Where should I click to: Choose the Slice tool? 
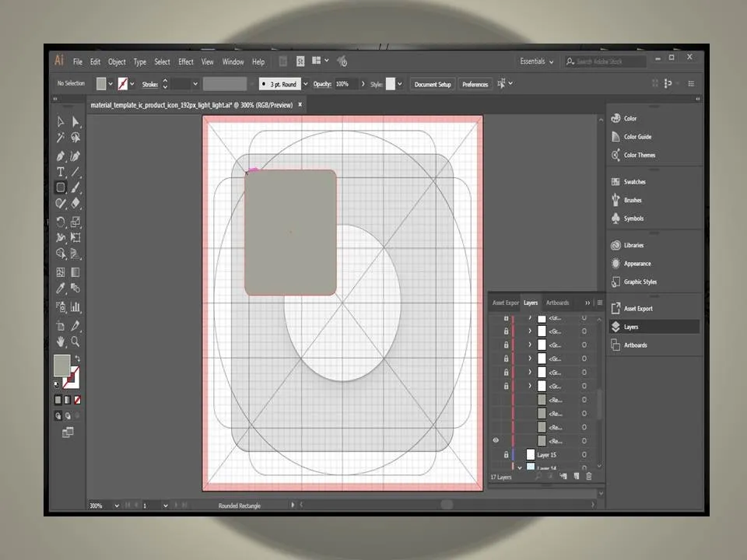(75, 326)
